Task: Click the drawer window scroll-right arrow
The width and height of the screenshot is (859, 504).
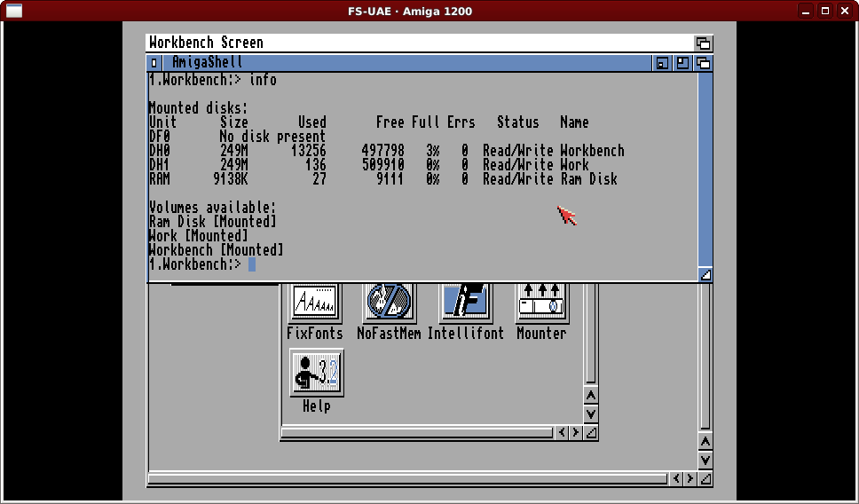Action: point(576,433)
